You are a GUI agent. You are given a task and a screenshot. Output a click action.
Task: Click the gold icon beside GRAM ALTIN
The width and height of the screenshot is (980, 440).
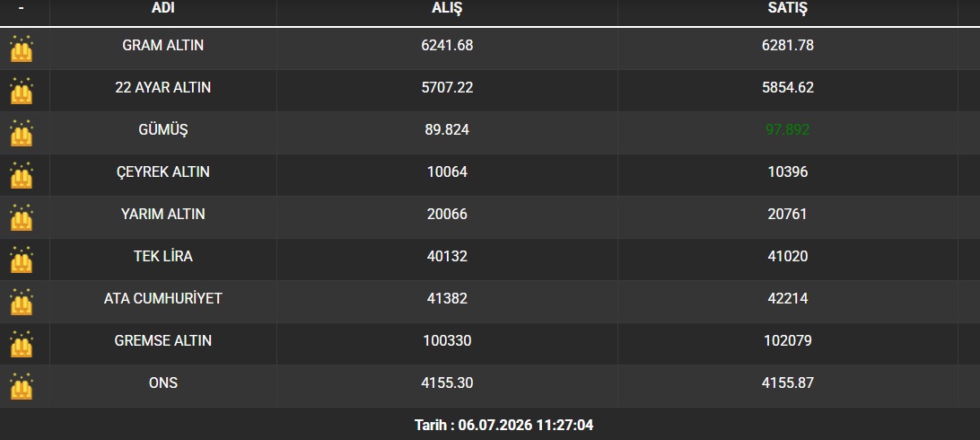tap(22, 48)
